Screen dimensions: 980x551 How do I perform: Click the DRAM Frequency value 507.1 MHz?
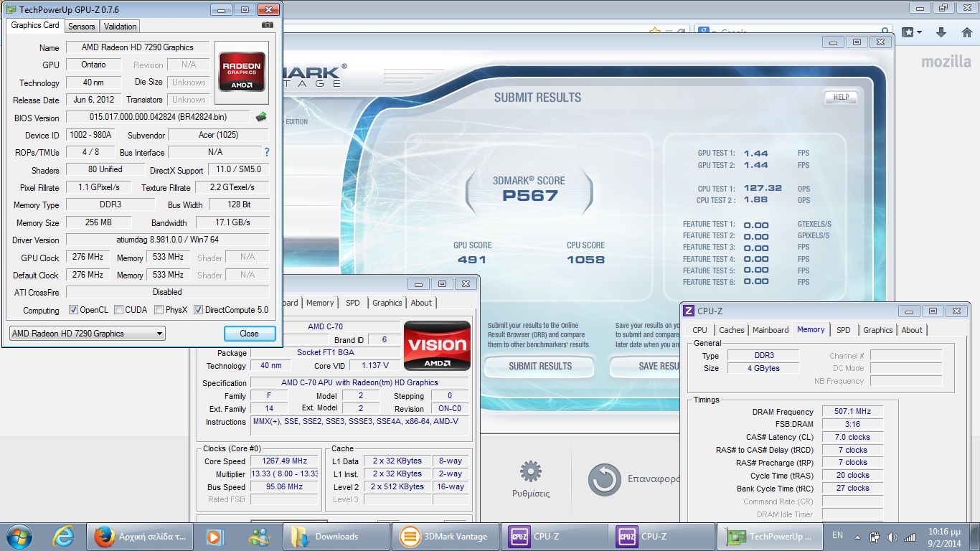[x=852, y=412]
